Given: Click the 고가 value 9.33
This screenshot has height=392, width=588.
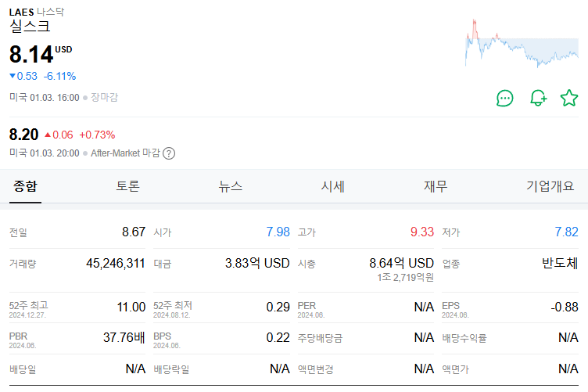Looking at the screenshot, I should [x=422, y=232].
